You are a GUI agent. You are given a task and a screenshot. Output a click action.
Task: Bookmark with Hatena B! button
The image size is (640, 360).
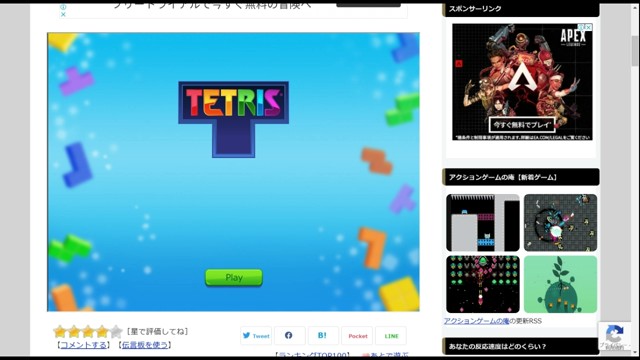323,336
